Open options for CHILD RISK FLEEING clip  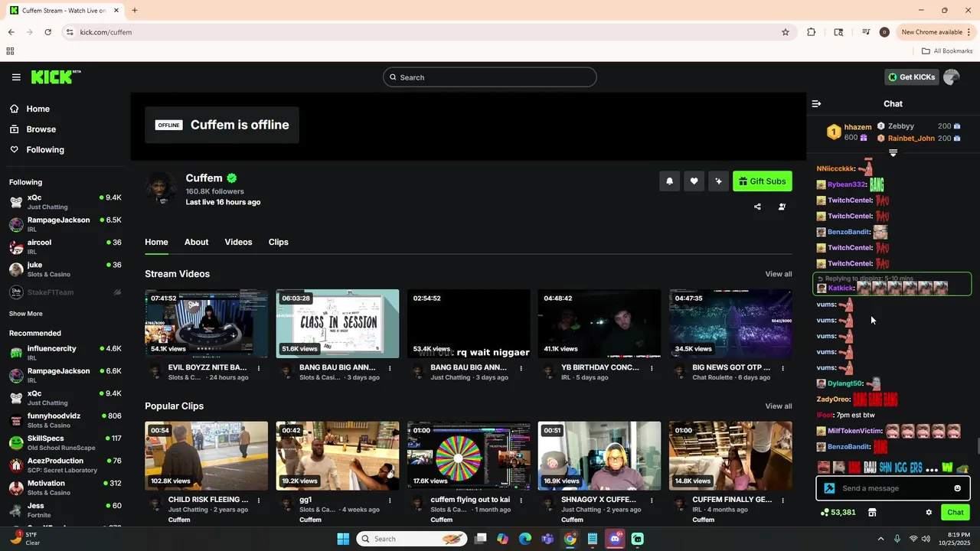[259, 500]
